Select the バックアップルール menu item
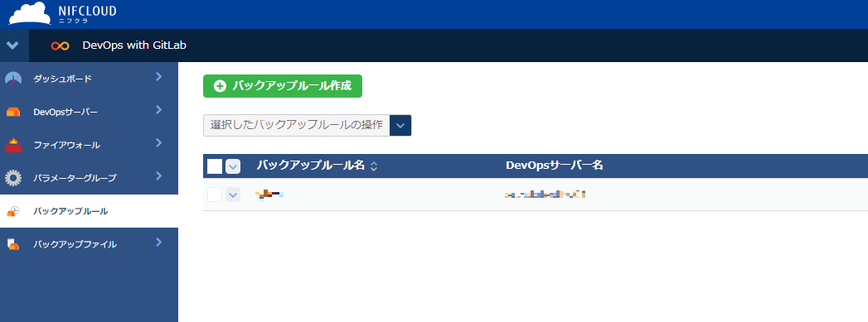 [x=90, y=211]
